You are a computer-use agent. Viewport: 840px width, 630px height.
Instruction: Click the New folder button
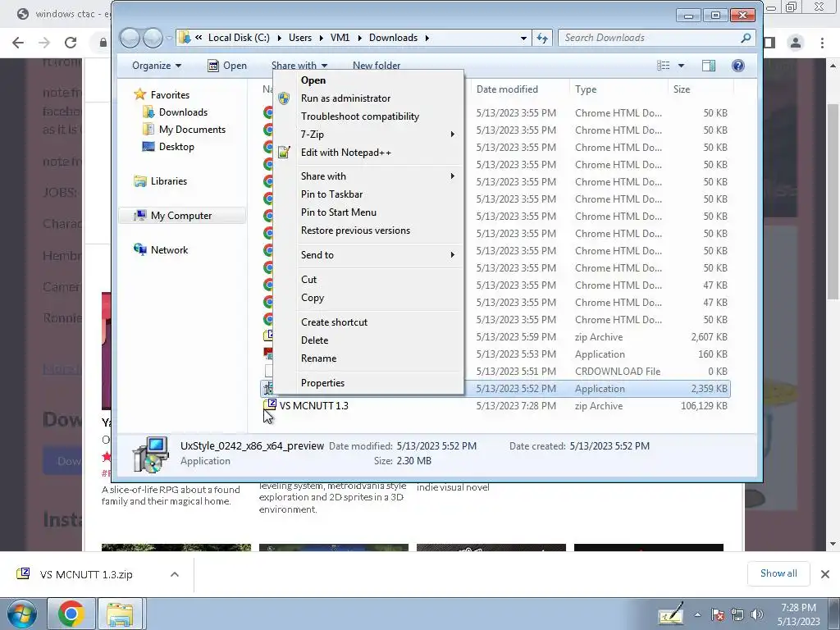pos(377,66)
